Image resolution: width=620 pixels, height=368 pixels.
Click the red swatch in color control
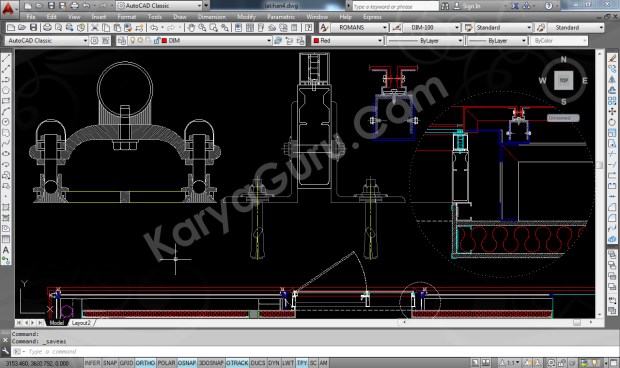pos(316,41)
